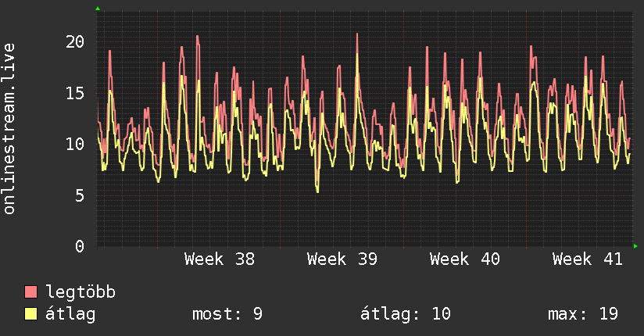644x336 pixels.
Task: Click the y-axis label 20
Action: (75, 42)
